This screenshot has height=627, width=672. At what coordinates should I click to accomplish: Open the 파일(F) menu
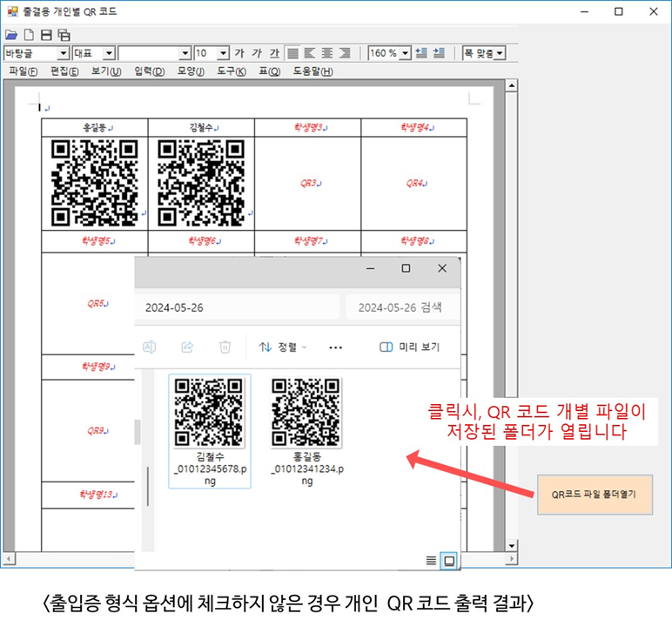(23, 71)
